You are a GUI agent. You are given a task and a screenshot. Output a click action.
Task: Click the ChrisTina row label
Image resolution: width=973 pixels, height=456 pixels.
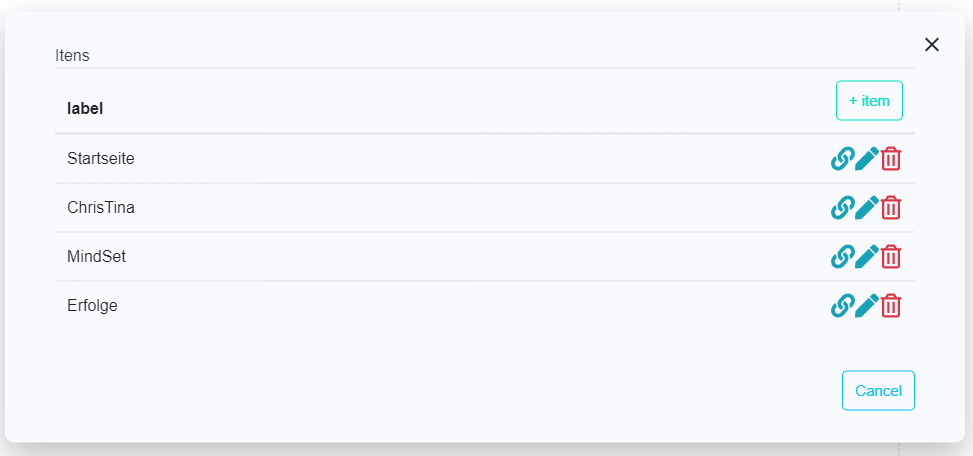tap(101, 208)
